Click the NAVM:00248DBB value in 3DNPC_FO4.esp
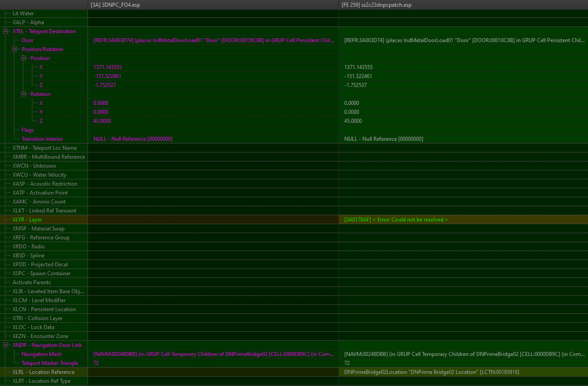Screen dimensions: 588x386 pos(214,354)
